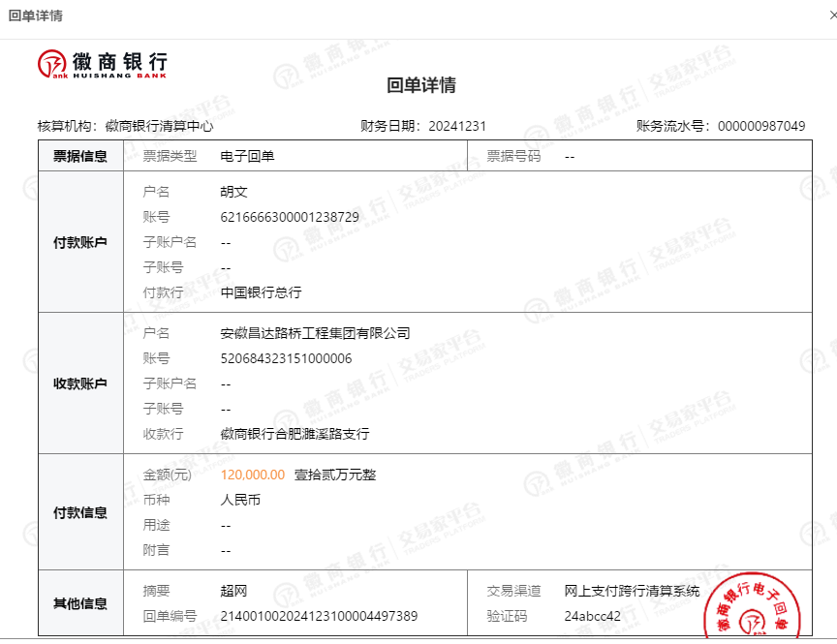This screenshot has height=644, width=837.
Task: Click the dialog title 回单详情 in the header bar
Action: tap(35, 15)
